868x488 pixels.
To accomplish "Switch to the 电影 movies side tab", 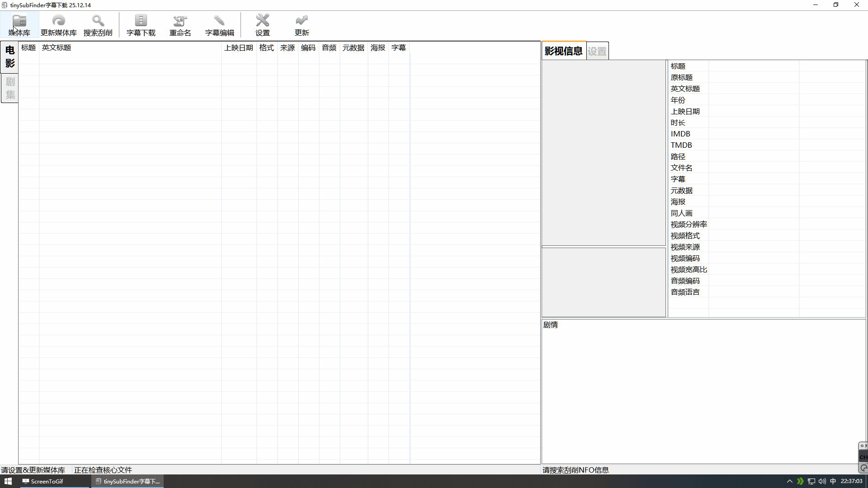I will point(10,57).
